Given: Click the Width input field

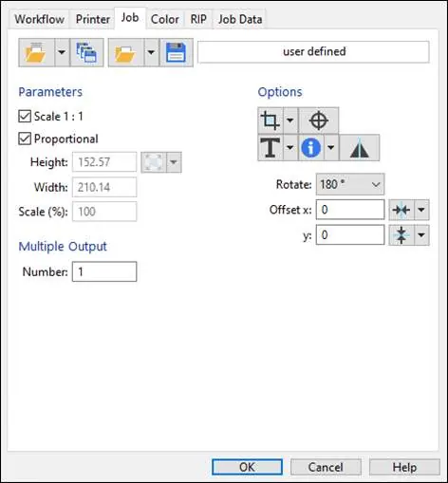Looking at the screenshot, I should click(x=104, y=187).
